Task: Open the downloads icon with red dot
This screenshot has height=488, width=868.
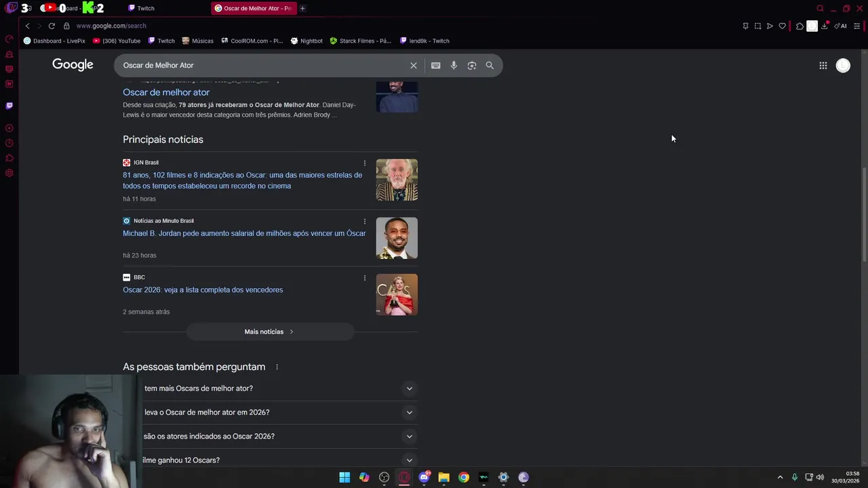Action: pyautogui.click(x=825, y=26)
